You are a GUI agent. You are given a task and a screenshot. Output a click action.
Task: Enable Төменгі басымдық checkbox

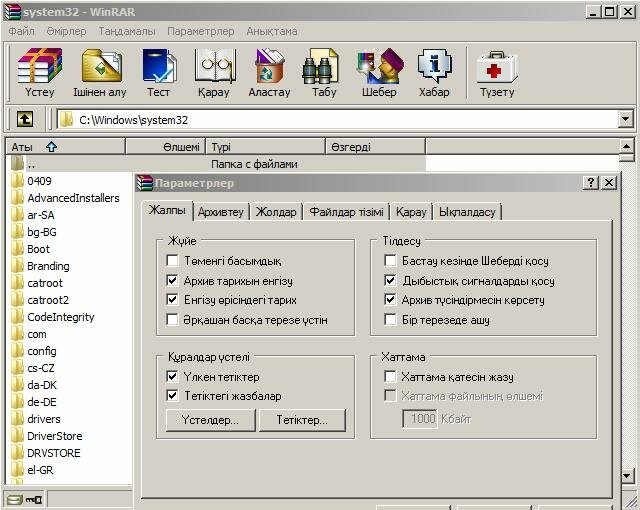tap(172, 260)
